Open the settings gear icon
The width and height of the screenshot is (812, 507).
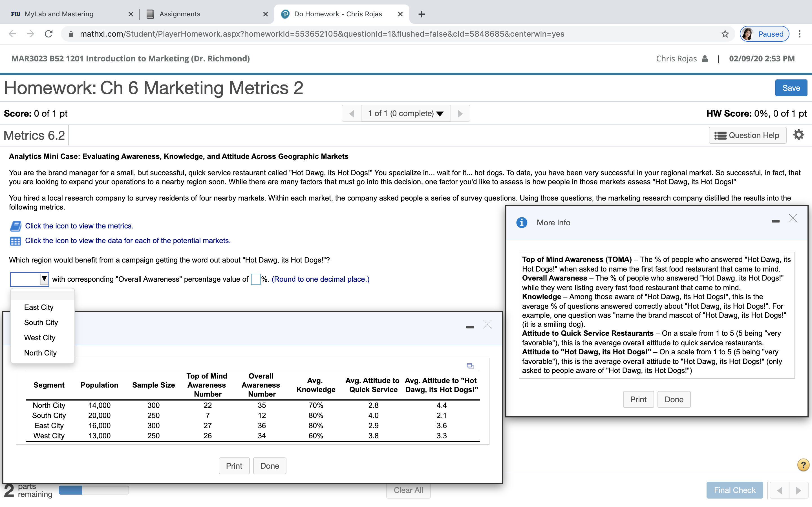798,135
